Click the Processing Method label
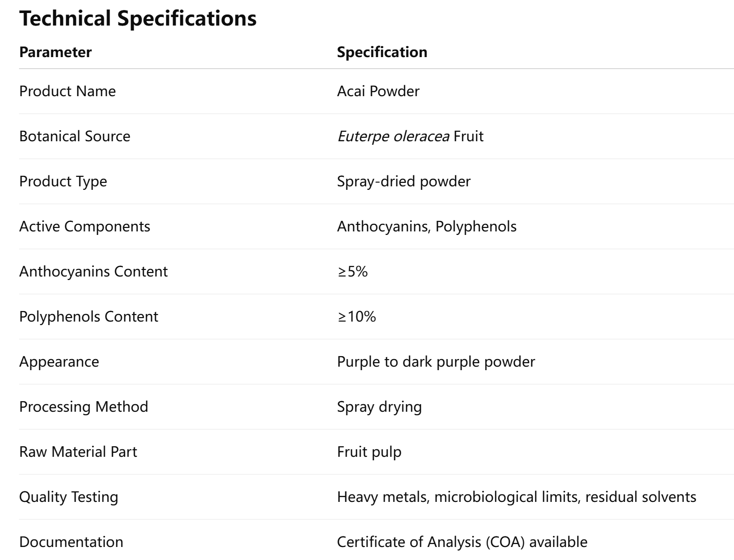734x560 pixels. [84, 407]
